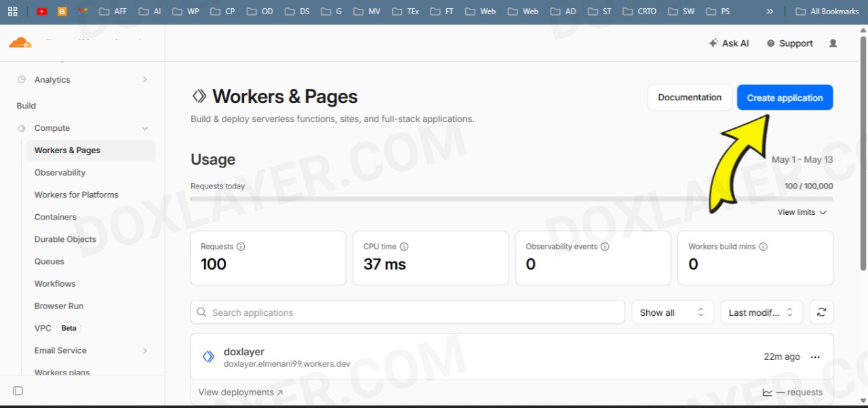Open the Documentation button
868x408 pixels.
point(690,98)
